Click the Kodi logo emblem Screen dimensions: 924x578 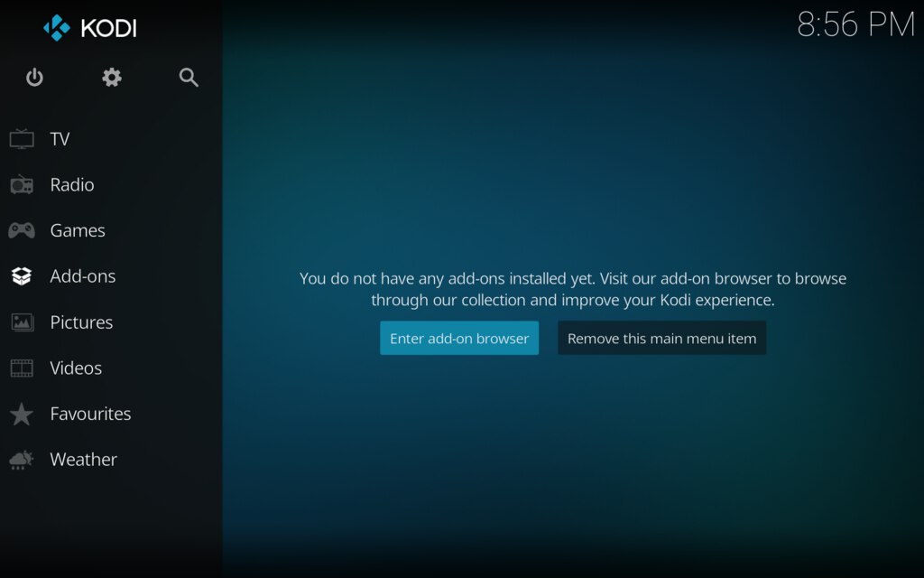pyautogui.click(x=57, y=28)
